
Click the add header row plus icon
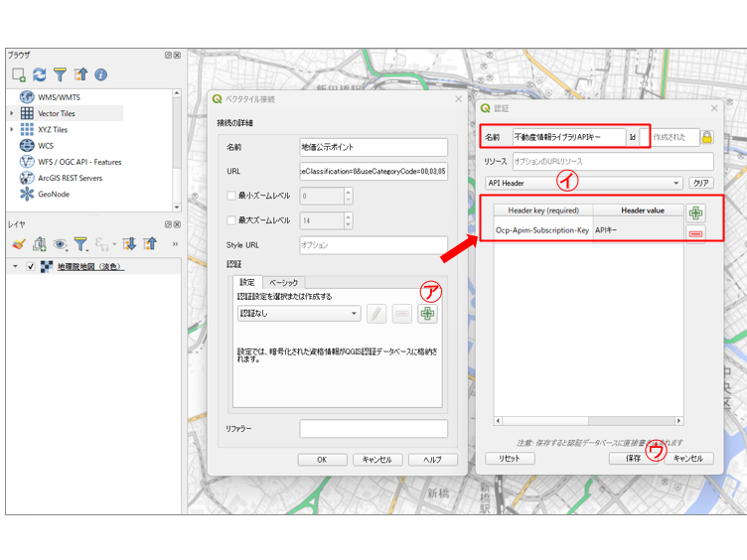[695, 213]
